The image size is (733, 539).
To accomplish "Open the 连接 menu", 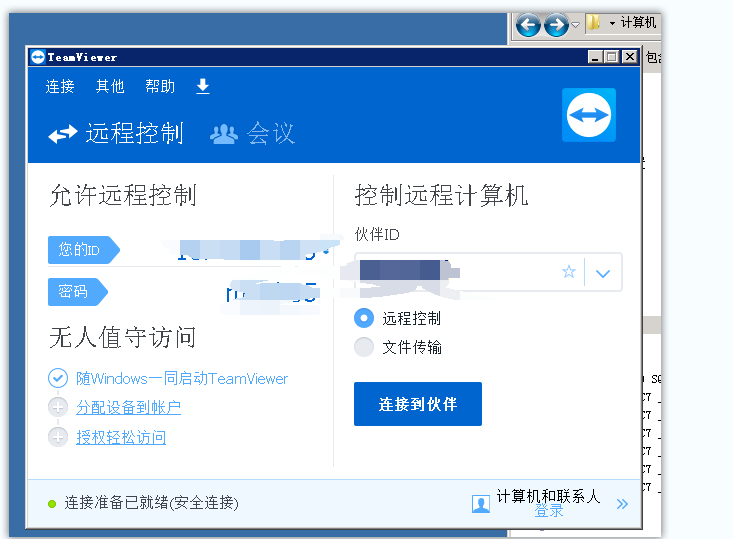I will pyautogui.click(x=60, y=86).
